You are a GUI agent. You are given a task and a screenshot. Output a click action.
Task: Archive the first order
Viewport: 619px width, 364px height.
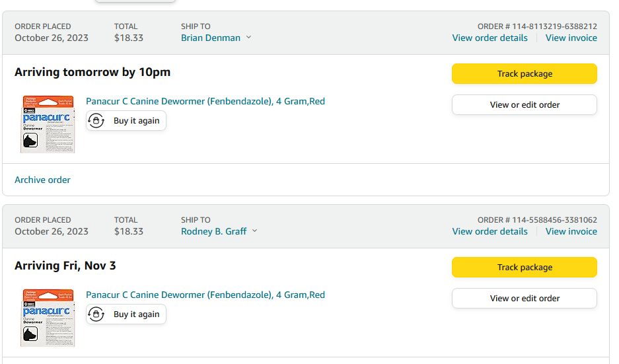42,180
